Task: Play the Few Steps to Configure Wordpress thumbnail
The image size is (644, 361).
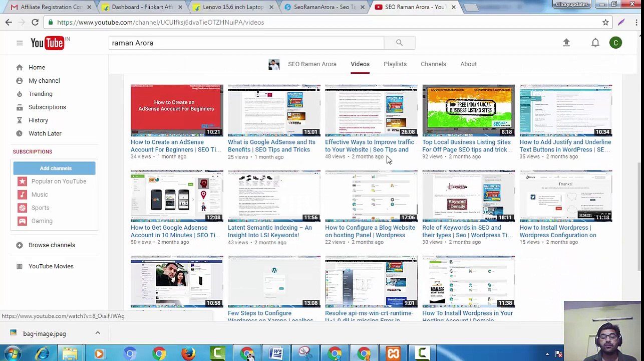Action: click(x=274, y=282)
